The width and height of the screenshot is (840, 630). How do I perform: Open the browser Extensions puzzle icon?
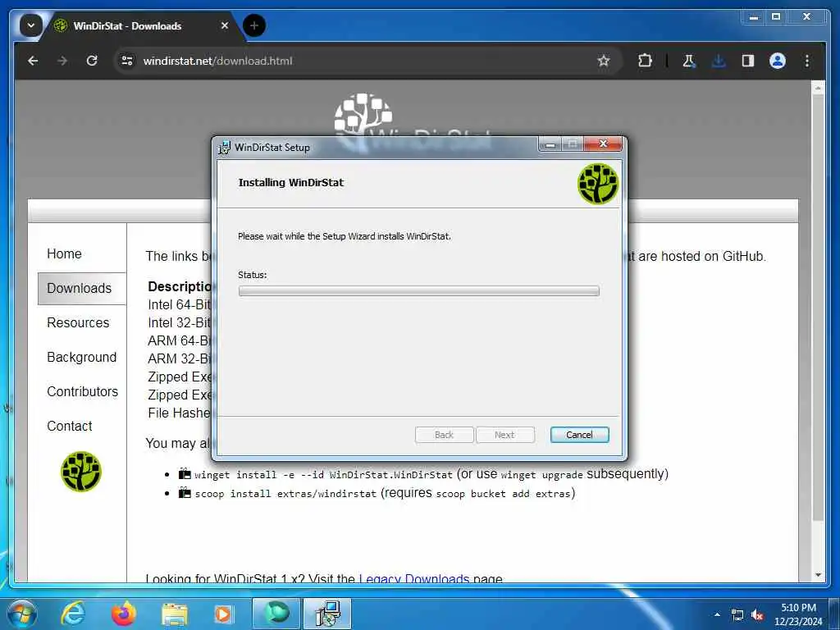coord(645,61)
